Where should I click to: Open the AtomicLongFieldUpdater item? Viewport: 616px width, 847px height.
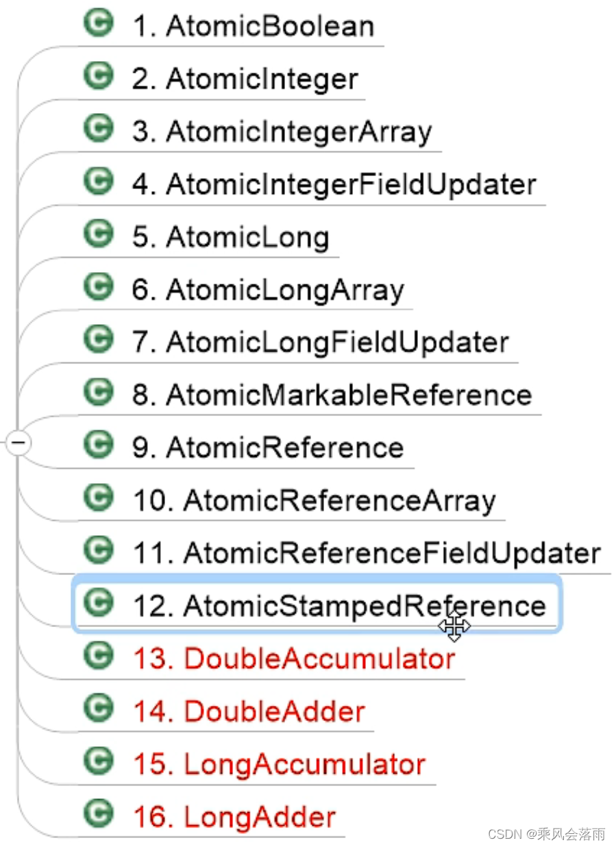click(321, 341)
